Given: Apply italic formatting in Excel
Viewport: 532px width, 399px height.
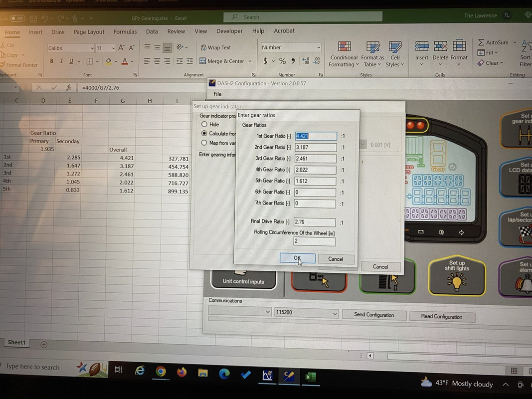Looking at the screenshot, I should point(61,61).
